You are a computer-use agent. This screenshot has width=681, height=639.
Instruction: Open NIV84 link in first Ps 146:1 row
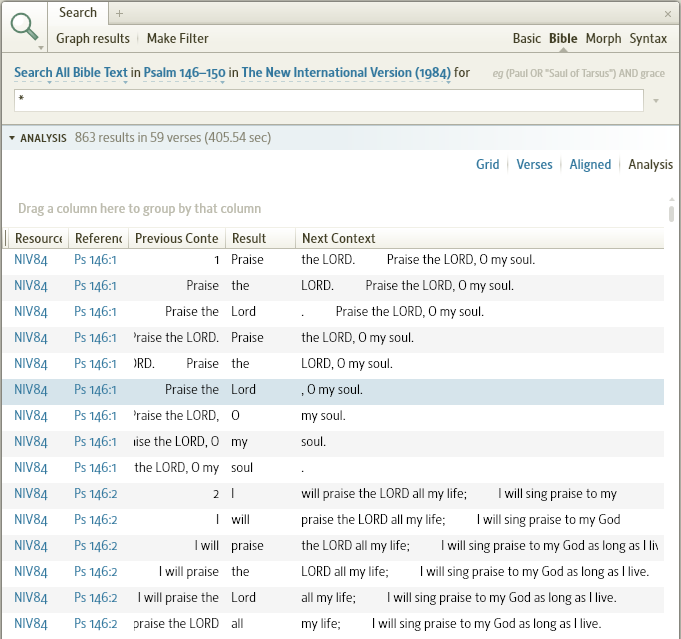click(x=30, y=260)
